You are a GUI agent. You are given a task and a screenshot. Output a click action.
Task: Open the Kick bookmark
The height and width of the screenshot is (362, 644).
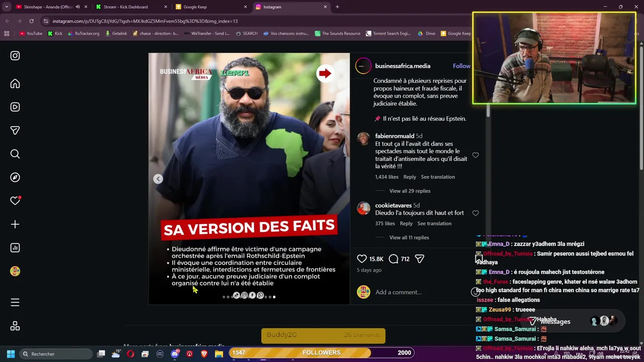(55, 34)
